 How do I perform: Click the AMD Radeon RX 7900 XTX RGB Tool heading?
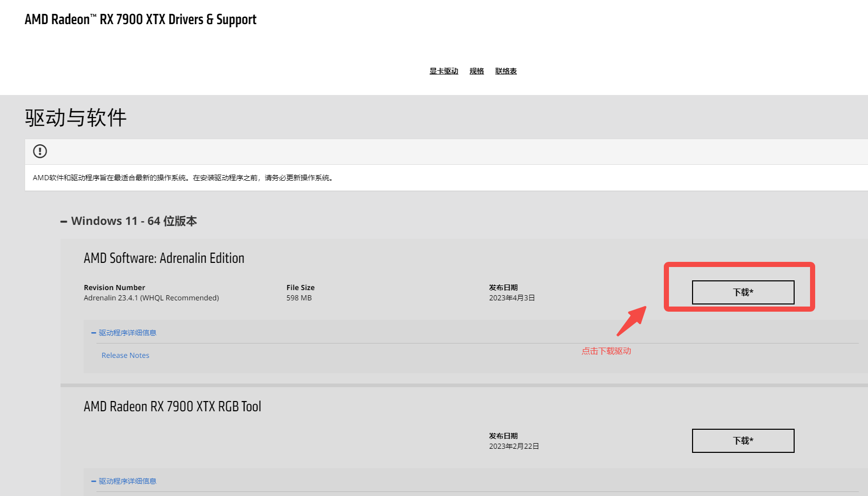click(172, 407)
